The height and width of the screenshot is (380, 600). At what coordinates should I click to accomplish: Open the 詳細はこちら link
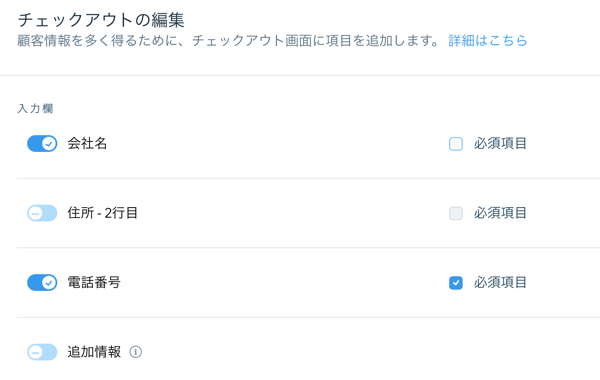pos(488,41)
